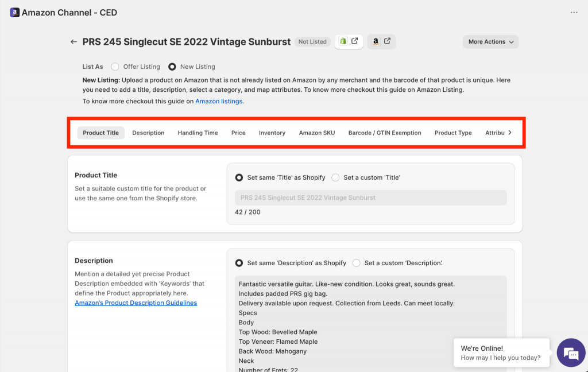Screen dimensions: 588x372
Task: Open product in Shopify via green bag icon
Action: (x=343, y=41)
